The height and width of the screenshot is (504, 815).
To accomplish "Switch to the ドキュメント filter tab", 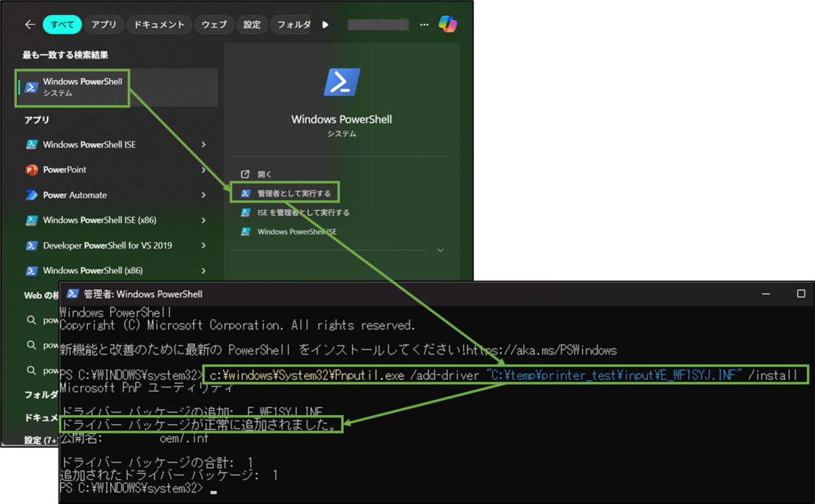I will [x=159, y=24].
